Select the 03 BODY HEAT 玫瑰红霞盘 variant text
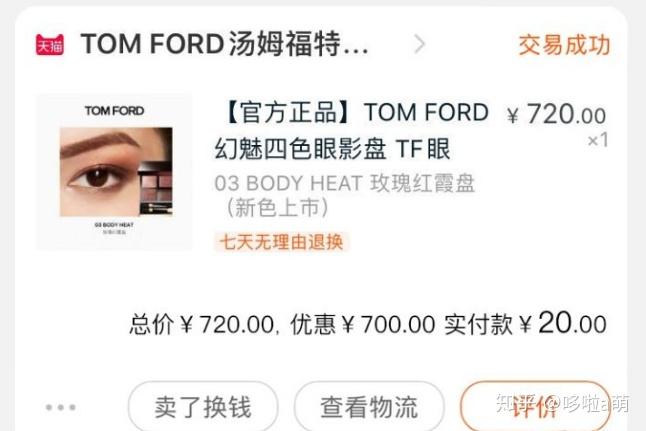 (x=345, y=183)
